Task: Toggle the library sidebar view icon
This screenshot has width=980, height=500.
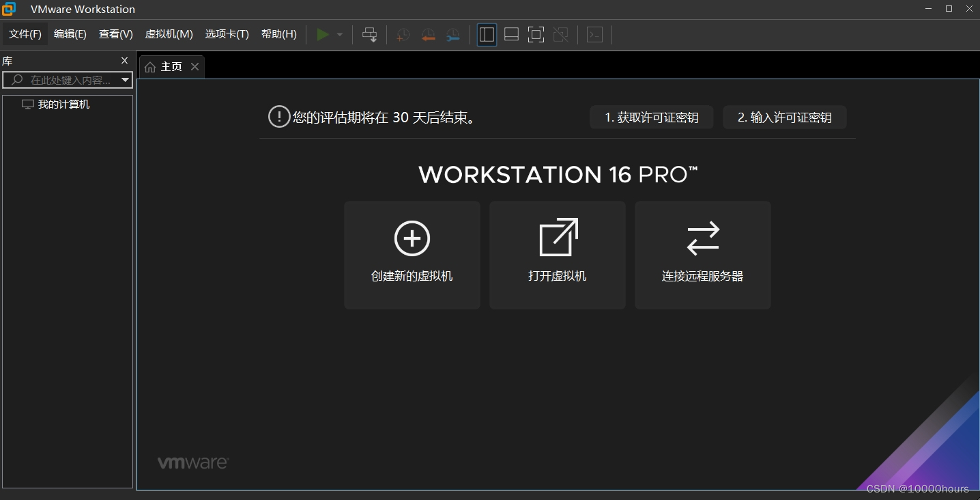Action: [487, 34]
